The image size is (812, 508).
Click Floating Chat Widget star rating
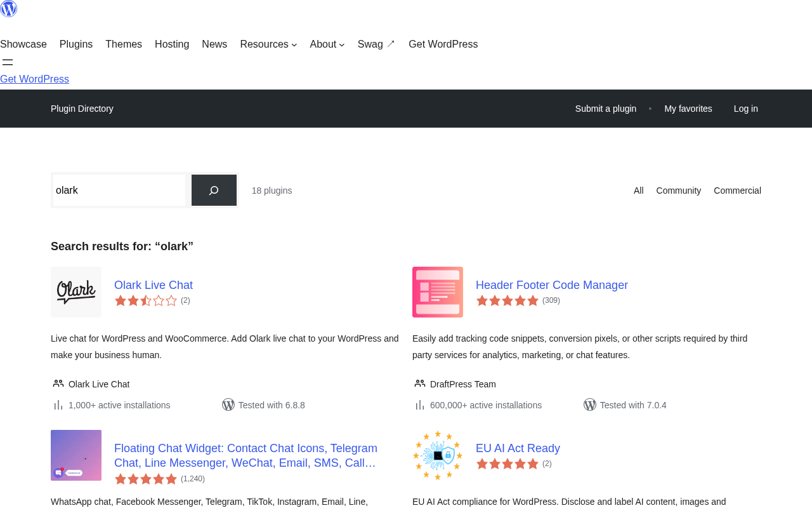(146, 479)
